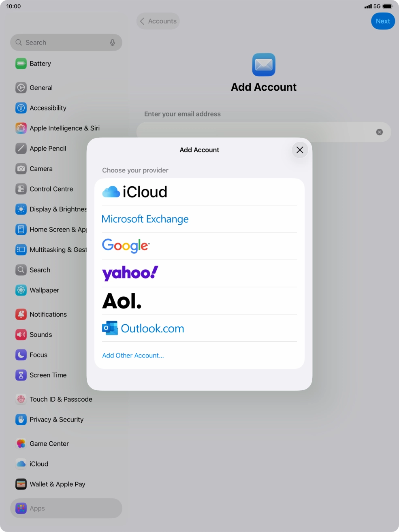Tap the Mail app icon above Add Account
This screenshot has width=399, height=532.
pyautogui.click(x=264, y=65)
